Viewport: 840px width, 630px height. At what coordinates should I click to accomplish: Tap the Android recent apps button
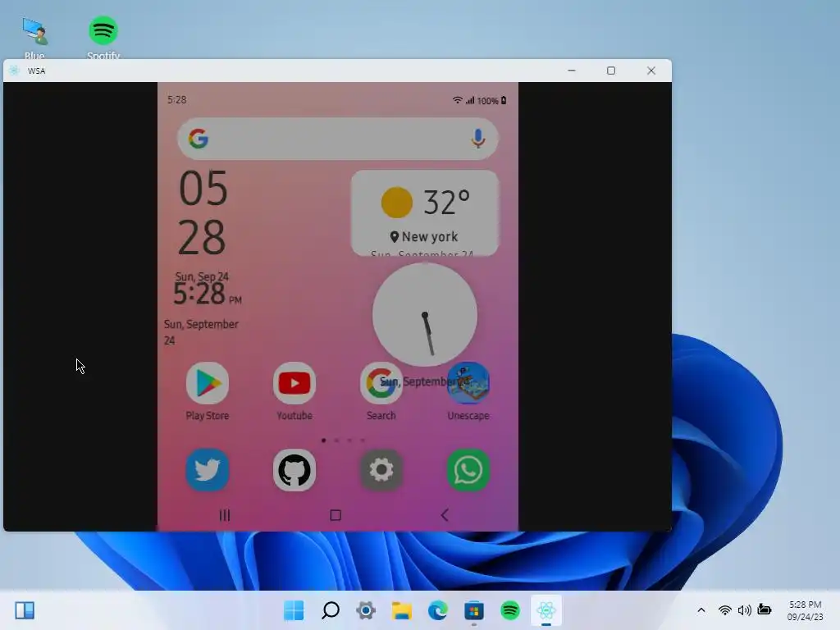225,515
